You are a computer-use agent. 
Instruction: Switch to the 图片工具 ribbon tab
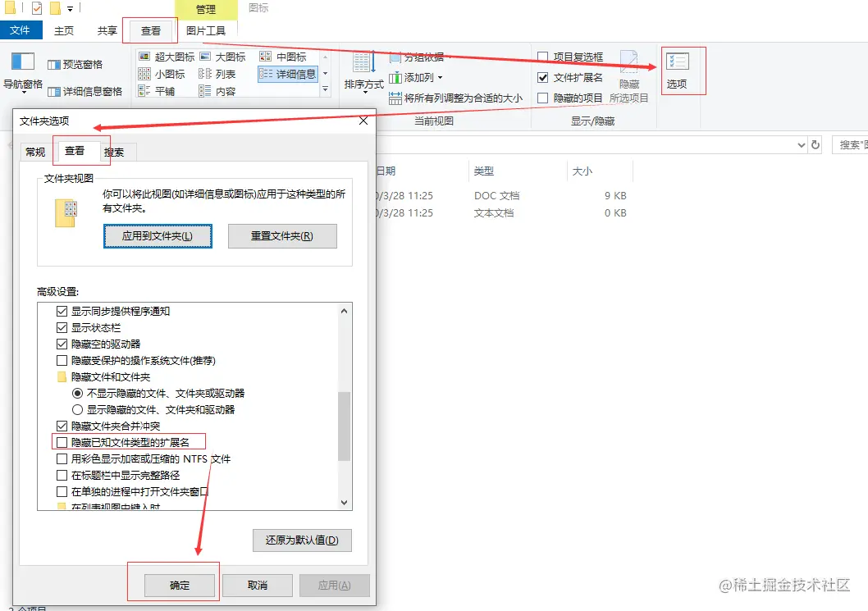tap(206, 30)
